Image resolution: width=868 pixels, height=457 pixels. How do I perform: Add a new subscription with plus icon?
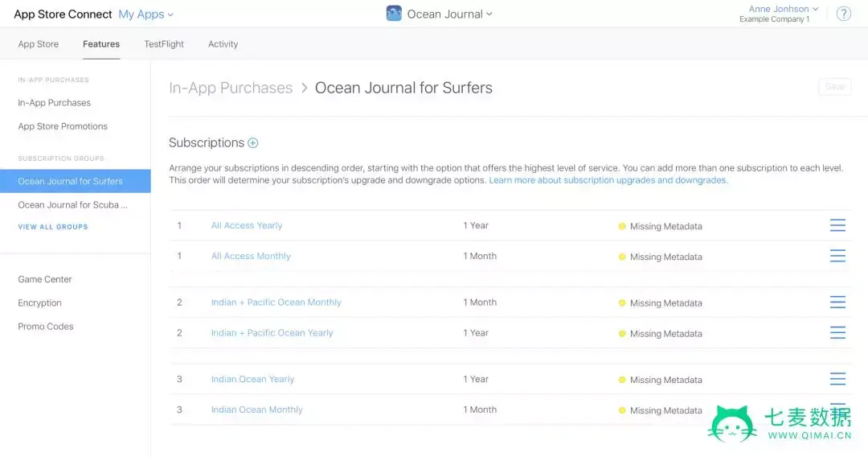(x=253, y=143)
